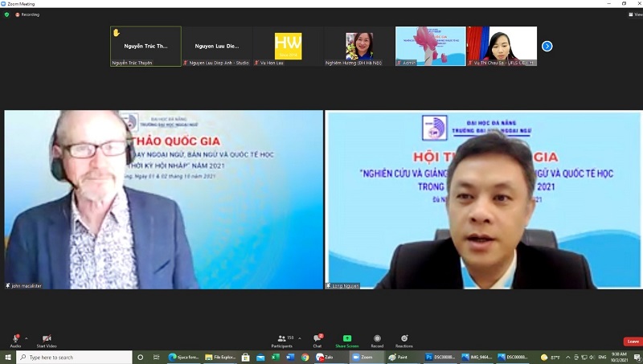This screenshot has height=364, width=643.
Task: Select Nguyễn Trúc Thuyên participant tile
Action: click(x=145, y=46)
